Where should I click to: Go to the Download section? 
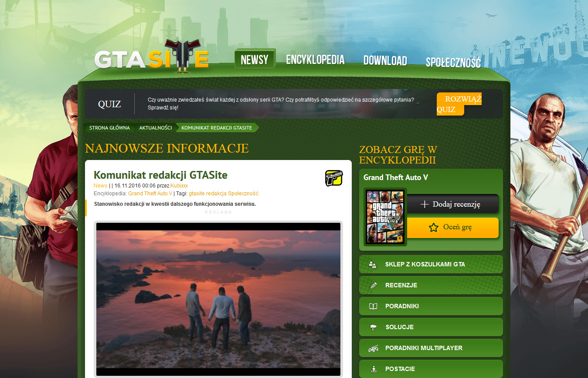pos(385,61)
